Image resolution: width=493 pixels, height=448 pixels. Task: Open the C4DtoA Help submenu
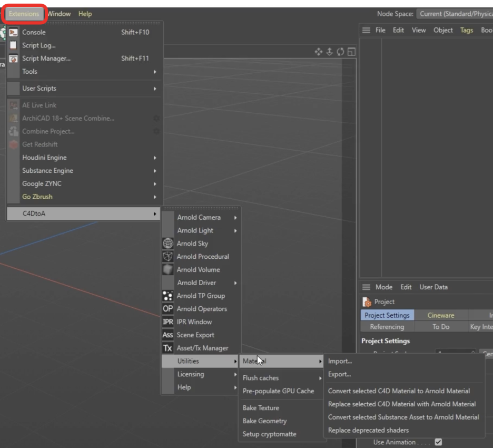pos(201,387)
